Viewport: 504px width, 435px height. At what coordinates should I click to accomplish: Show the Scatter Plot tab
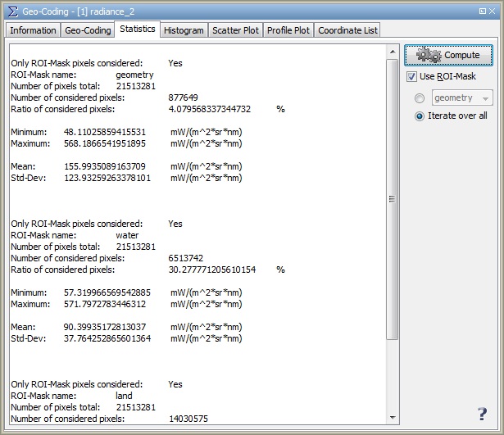click(x=235, y=30)
